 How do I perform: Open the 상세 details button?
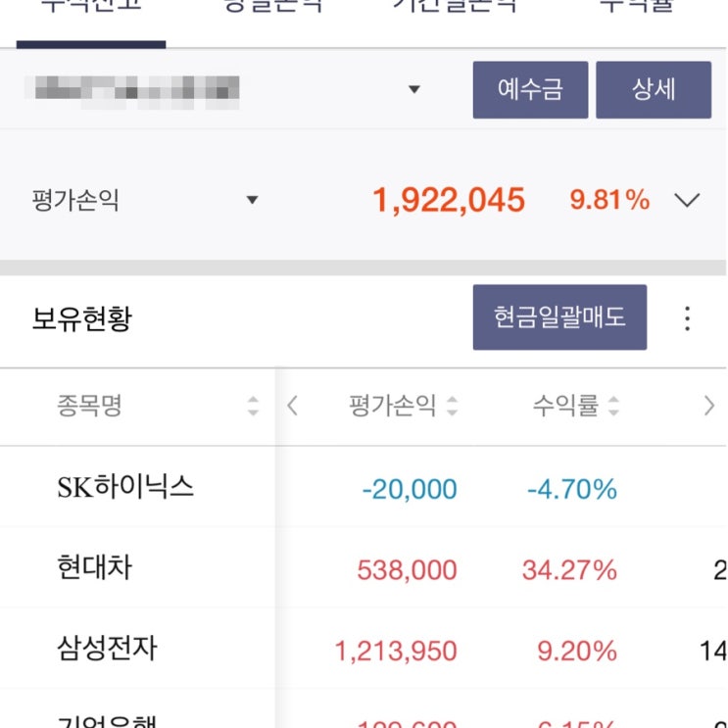654,89
